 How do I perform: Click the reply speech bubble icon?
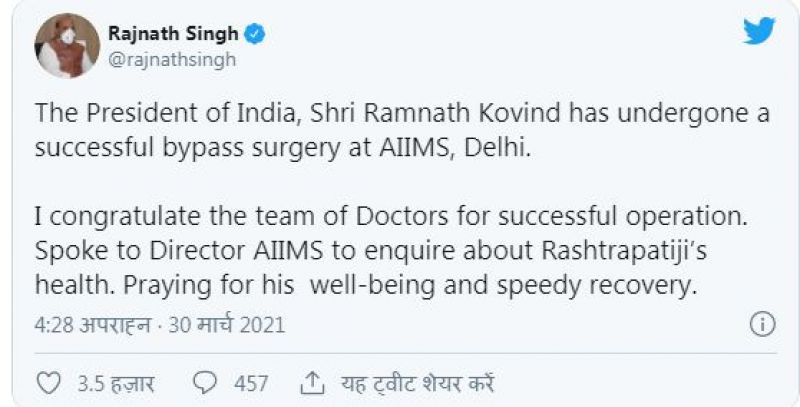pos(206,383)
